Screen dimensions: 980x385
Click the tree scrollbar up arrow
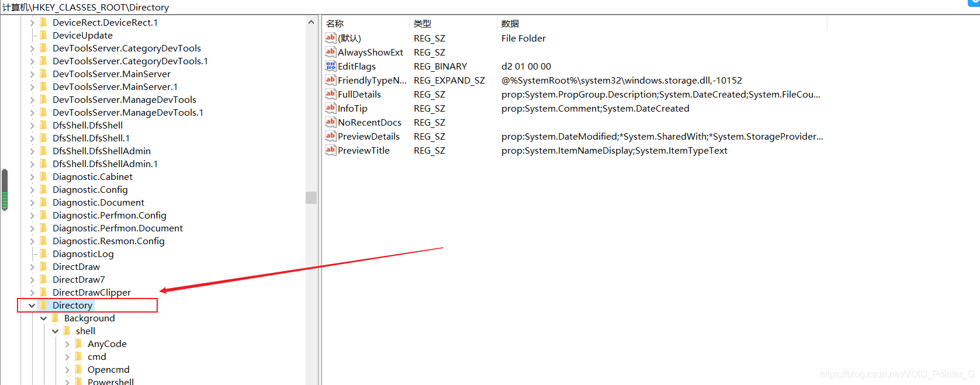pyautogui.click(x=311, y=22)
